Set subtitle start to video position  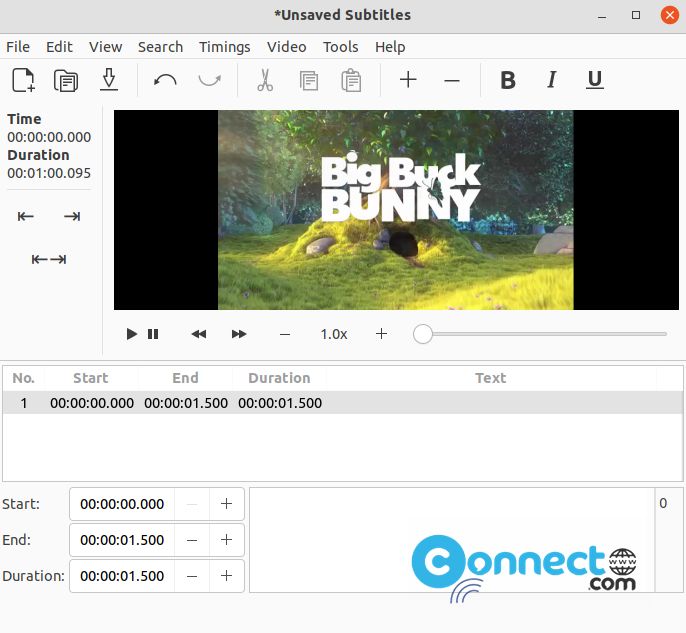point(26,217)
